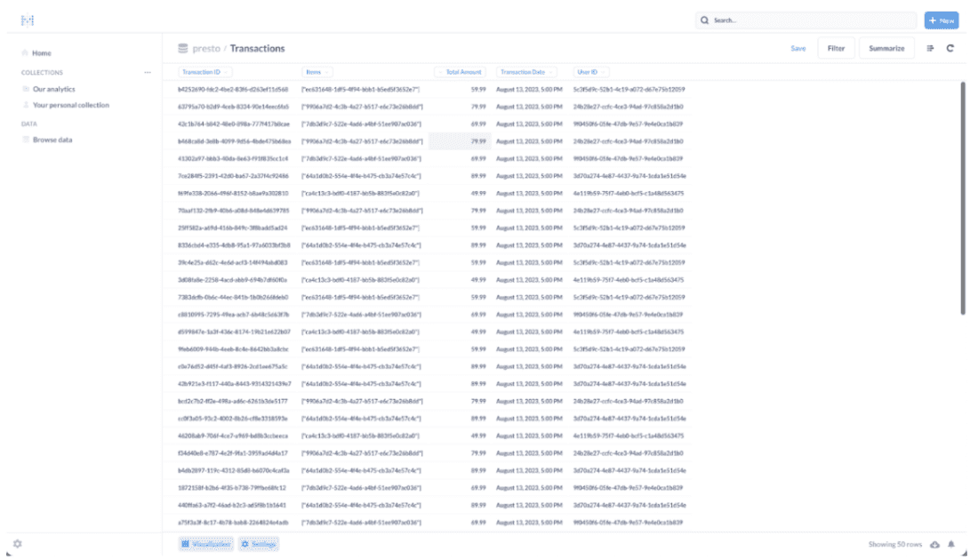978x560 pixels.
Task: Click the Summarize button
Action: (886, 48)
